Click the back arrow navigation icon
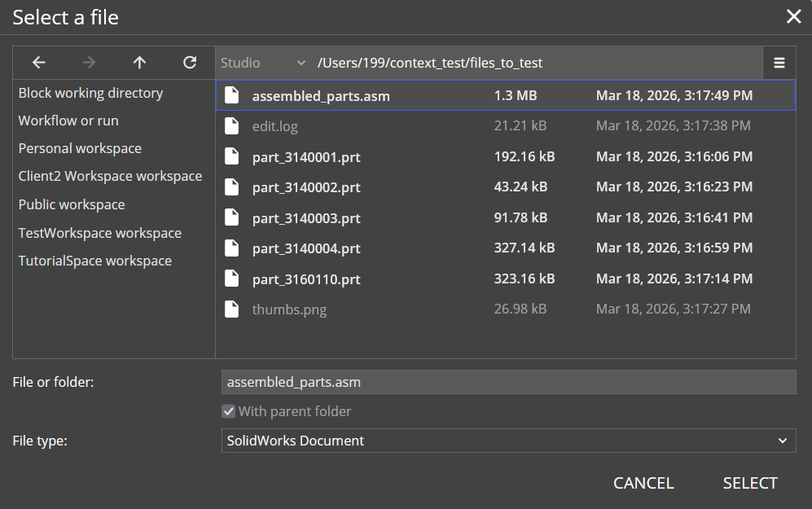Image resolution: width=812 pixels, height=509 pixels. pos(38,63)
